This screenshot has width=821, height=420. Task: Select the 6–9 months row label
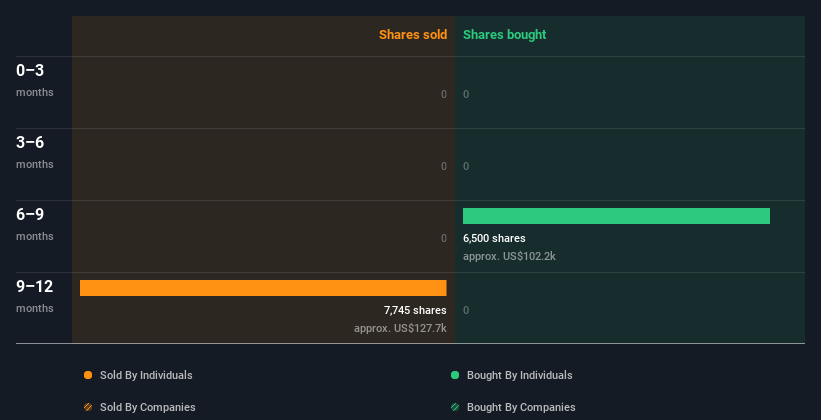tap(35, 225)
